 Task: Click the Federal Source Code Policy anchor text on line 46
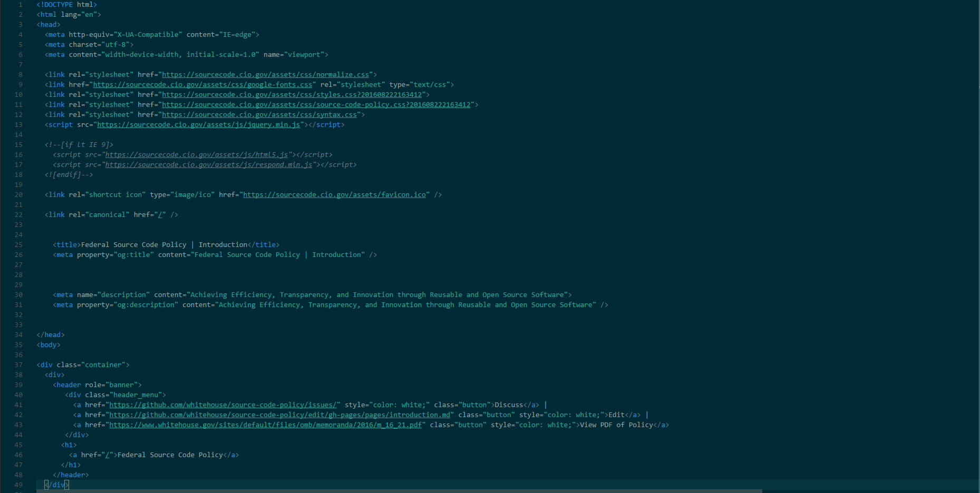click(170, 455)
